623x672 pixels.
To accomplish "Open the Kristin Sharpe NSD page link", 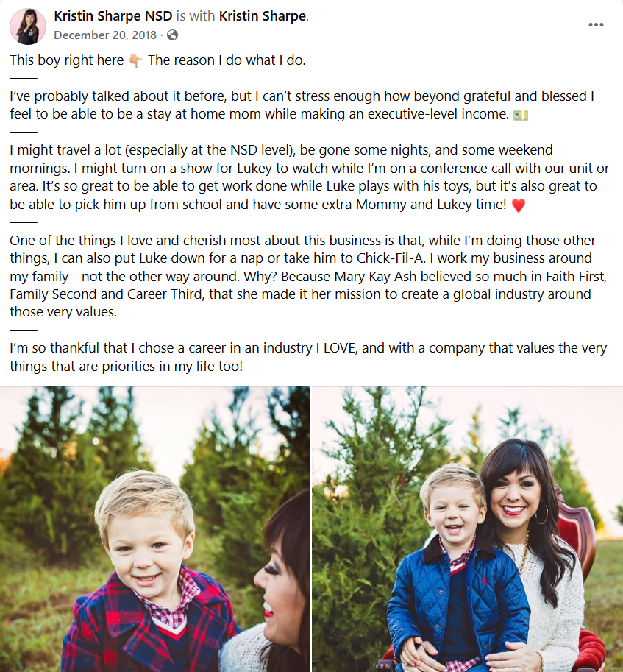I will coord(113,16).
